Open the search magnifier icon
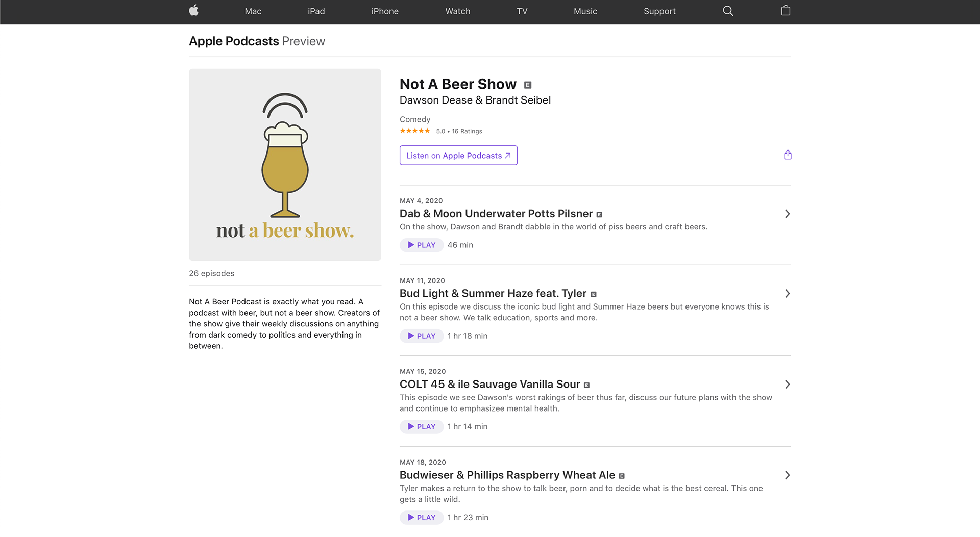Image resolution: width=980 pixels, height=537 pixels. tap(728, 11)
